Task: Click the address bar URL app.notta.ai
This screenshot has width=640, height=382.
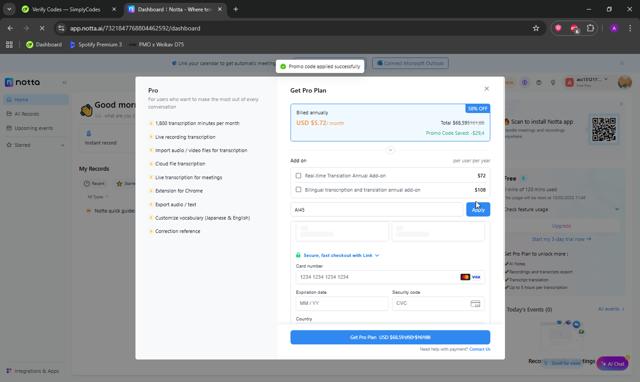Action: 135,28
